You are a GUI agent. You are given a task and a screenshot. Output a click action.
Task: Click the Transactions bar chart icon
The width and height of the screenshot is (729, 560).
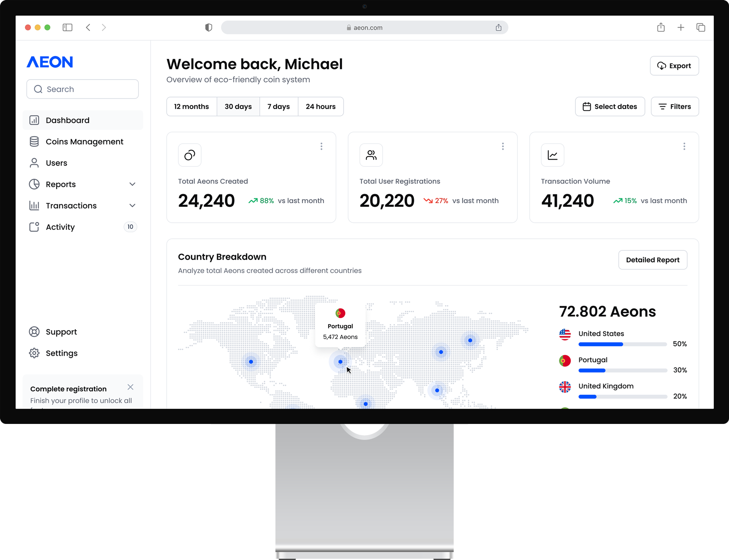coord(34,206)
